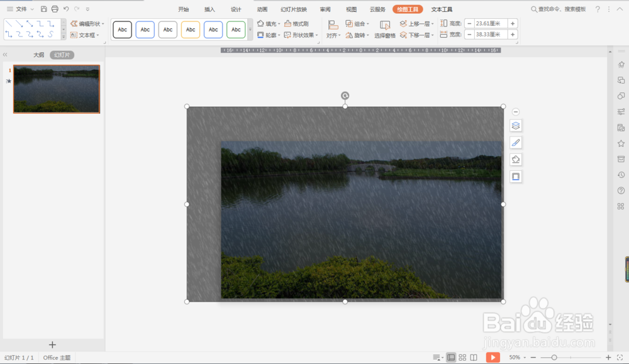The image size is (629, 364).
Task: Click the shape fill floating icon beside the picture
Action: (x=516, y=160)
